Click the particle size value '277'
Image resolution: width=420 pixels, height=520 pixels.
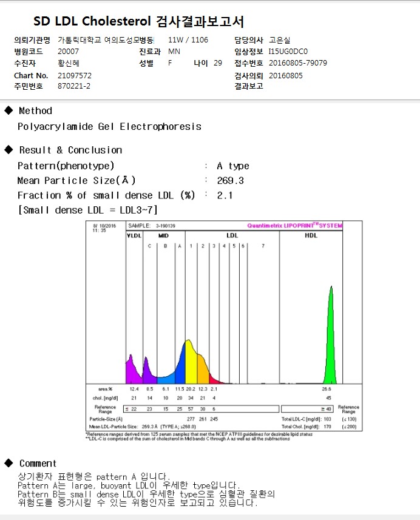[191, 419]
